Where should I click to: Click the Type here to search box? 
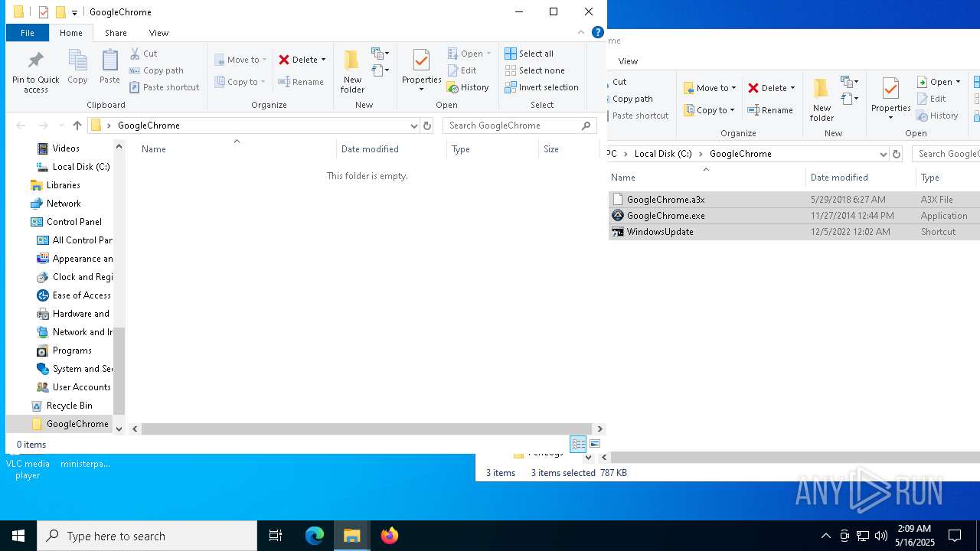pyautogui.click(x=147, y=536)
